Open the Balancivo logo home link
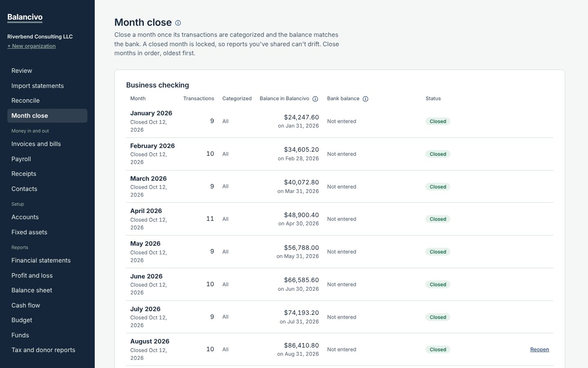This screenshot has height=368, width=588. pos(25,17)
